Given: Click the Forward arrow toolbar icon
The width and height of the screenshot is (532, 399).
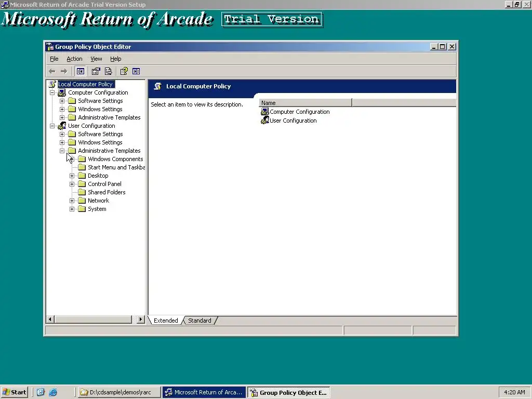Looking at the screenshot, I should pos(64,71).
